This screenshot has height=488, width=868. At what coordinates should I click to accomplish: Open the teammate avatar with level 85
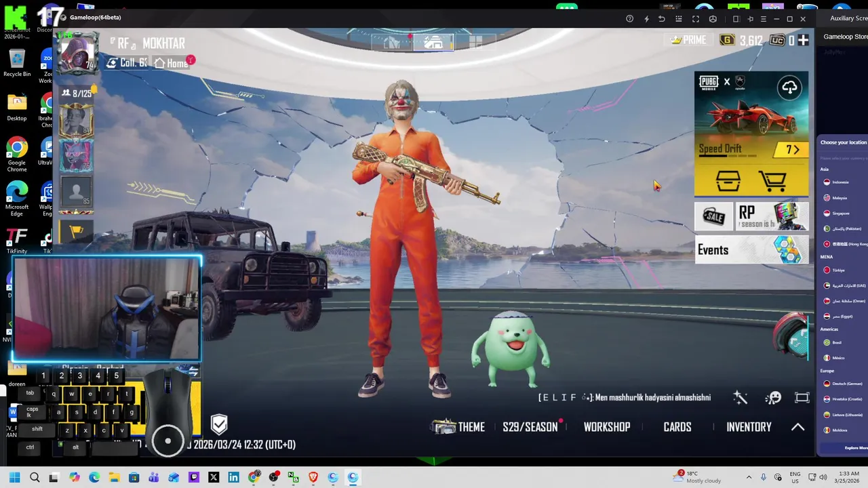click(x=77, y=192)
